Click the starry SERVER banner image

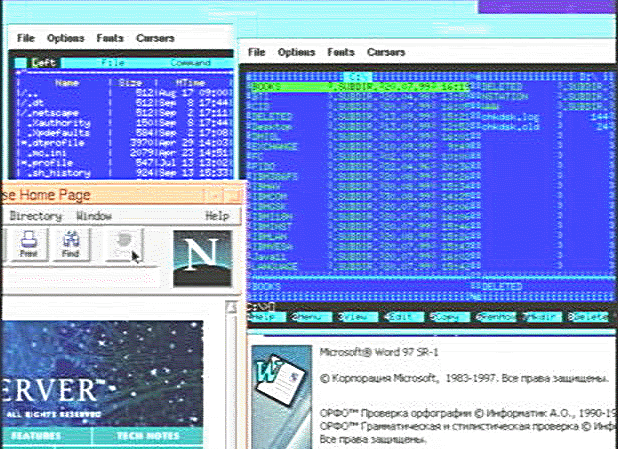[x=102, y=374]
